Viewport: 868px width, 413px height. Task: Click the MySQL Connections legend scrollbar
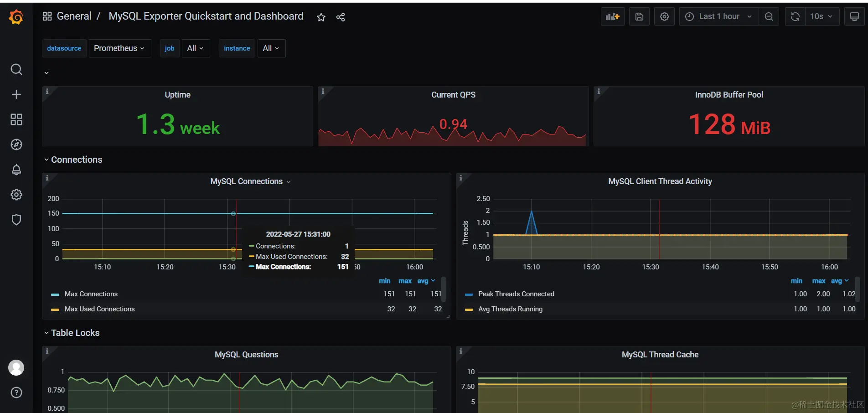tap(443, 289)
